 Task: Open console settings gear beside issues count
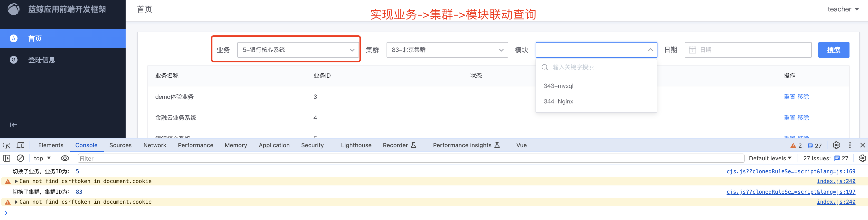(862, 158)
